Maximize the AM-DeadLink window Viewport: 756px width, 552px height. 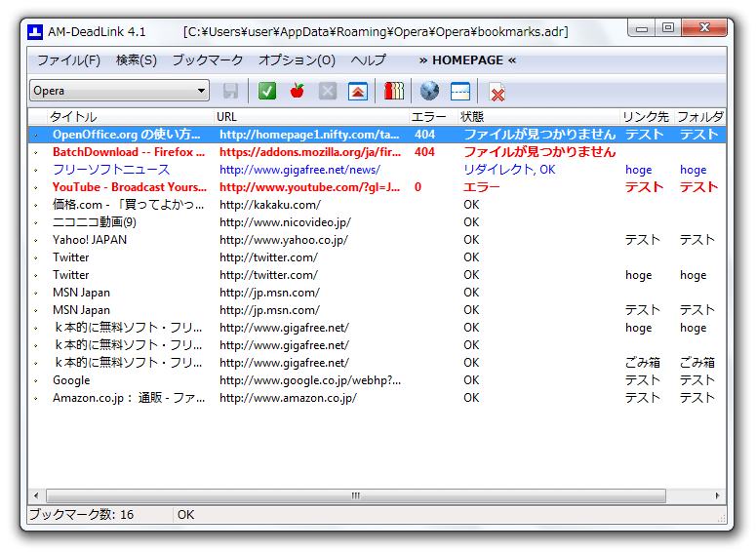click(668, 28)
